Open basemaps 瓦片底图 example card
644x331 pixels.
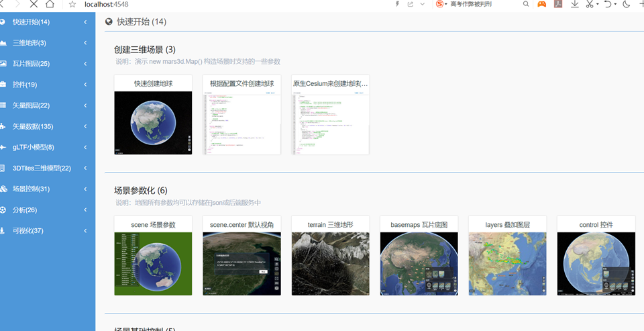(419, 256)
